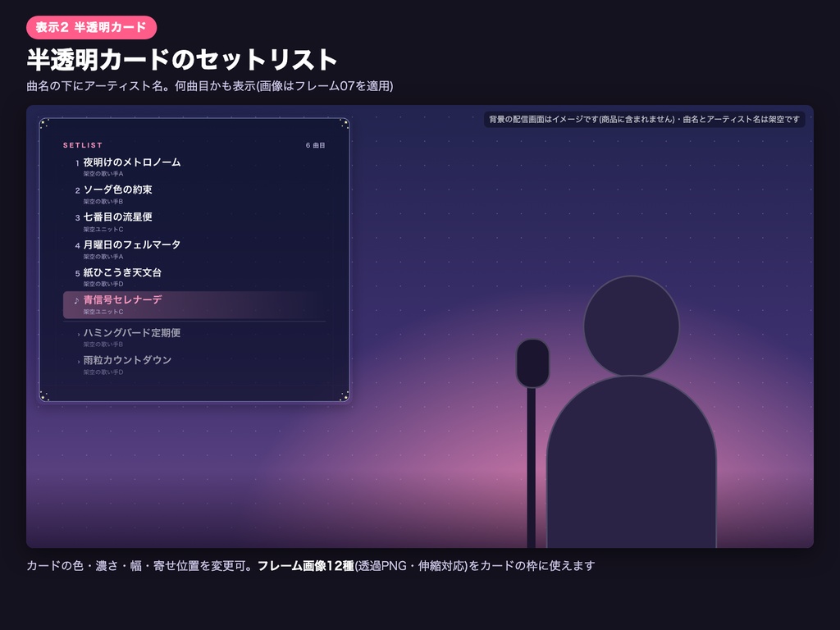The height and width of the screenshot is (630, 840).
Task: Select song 5 紙ひこうき天文台
Action: pos(122,272)
